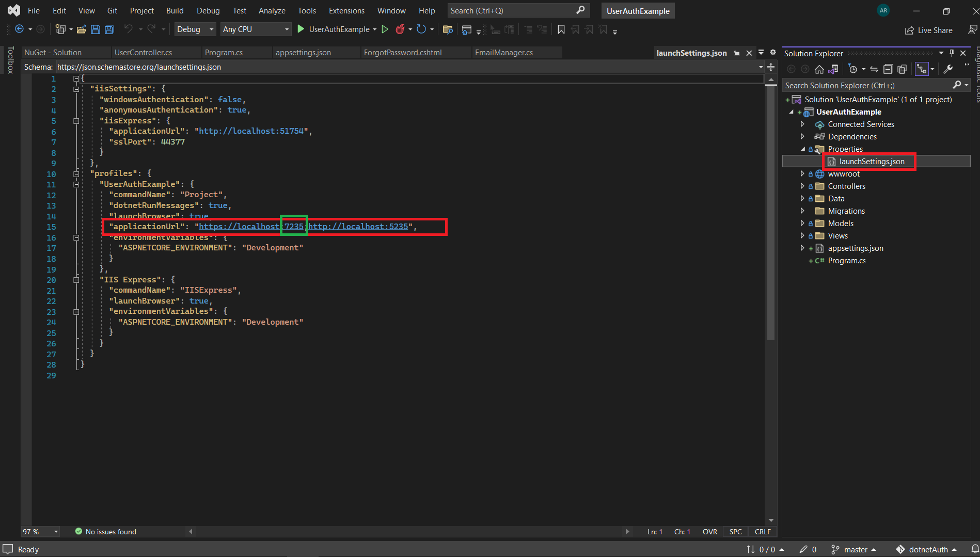The height and width of the screenshot is (557, 980).
Task: Click the editor vertical scrollbar thumb
Action: pos(771,212)
